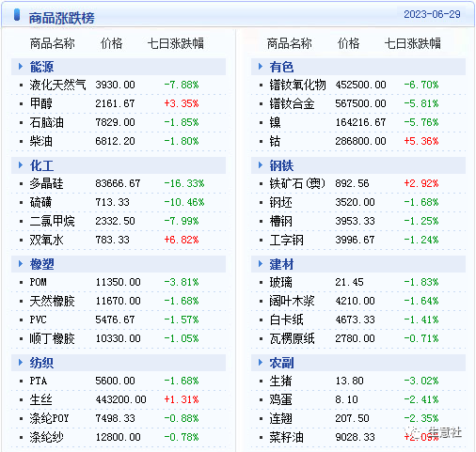The image size is (476, 452).
Task: Click 液化天然气 price 3930.00
Action: click(115, 85)
